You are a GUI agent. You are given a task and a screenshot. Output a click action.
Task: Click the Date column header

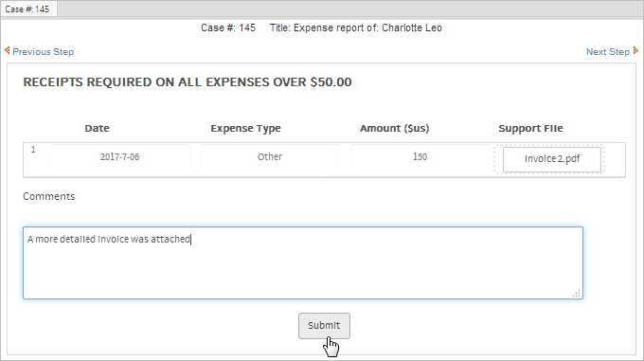pos(97,128)
